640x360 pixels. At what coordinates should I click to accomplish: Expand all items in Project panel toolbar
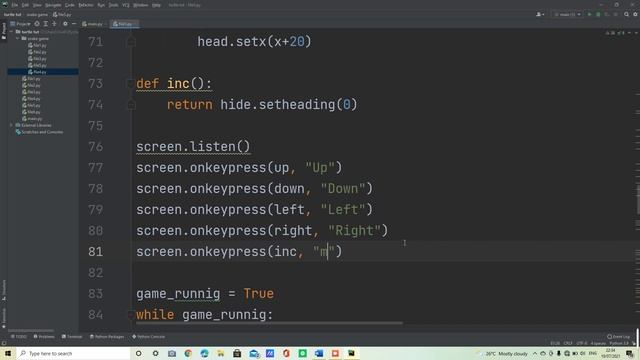[45, 24]
